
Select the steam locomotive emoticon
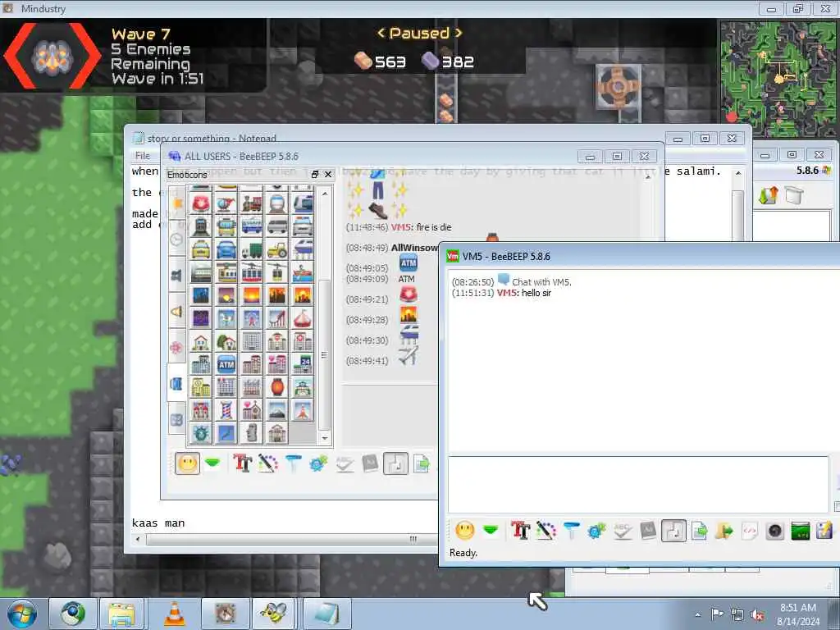252,203
